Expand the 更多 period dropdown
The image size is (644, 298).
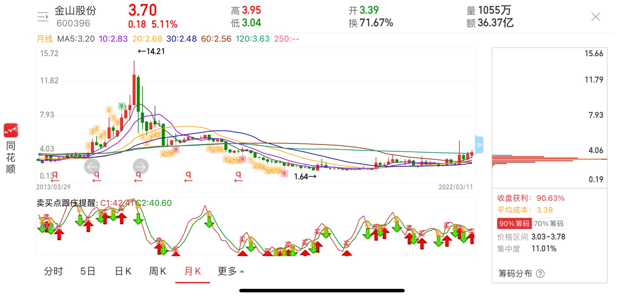click(231, 271)
